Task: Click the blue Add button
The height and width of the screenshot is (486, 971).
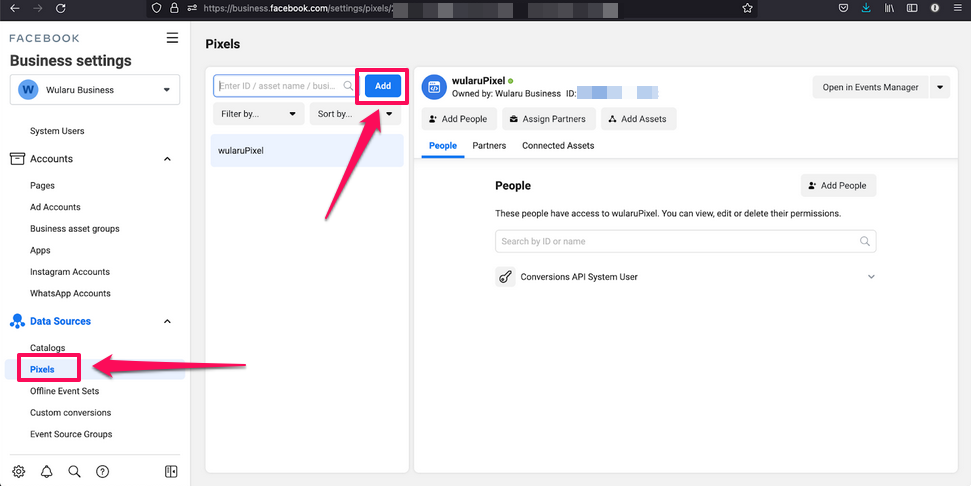Action: [383, 86]
